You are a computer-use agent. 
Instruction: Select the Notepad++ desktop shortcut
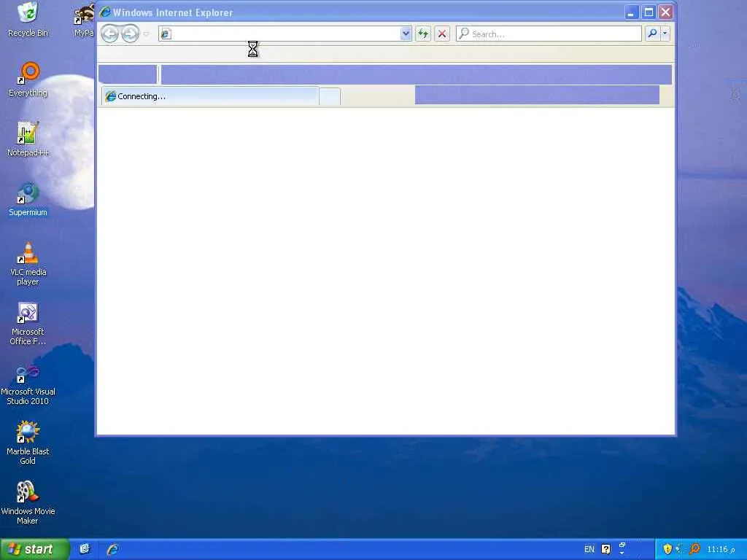28,139
